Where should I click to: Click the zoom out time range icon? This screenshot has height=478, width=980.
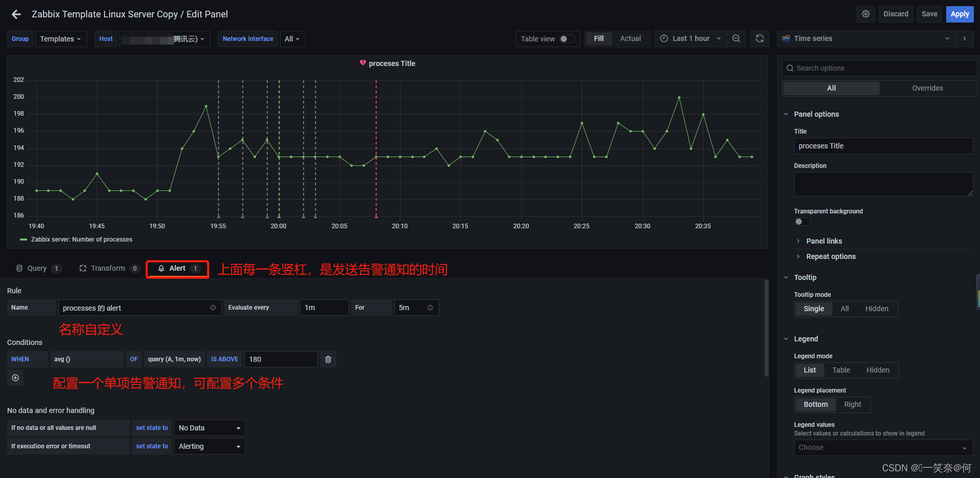[x=736, y=39]
